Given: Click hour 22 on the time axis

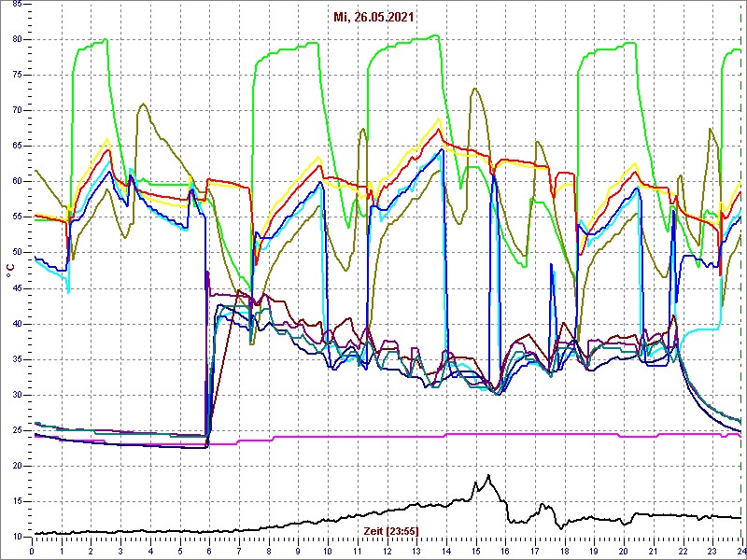Looking at the screenshot, I should click(683, 551).
